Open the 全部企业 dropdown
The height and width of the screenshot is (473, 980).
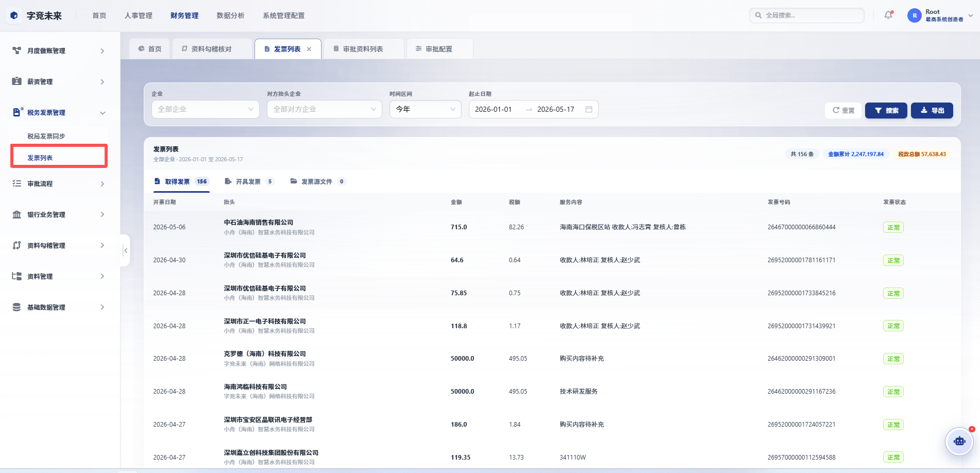(x=206, y=109)
